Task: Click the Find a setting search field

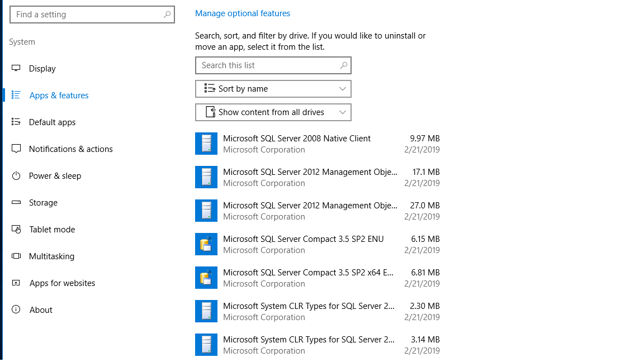Action: tap(92, 15)
